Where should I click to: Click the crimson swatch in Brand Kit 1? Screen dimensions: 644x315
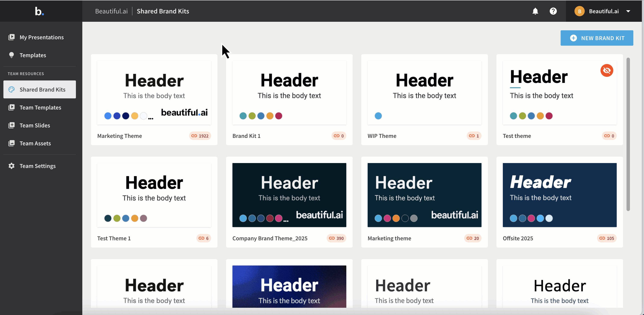click(x=279, y=116)
